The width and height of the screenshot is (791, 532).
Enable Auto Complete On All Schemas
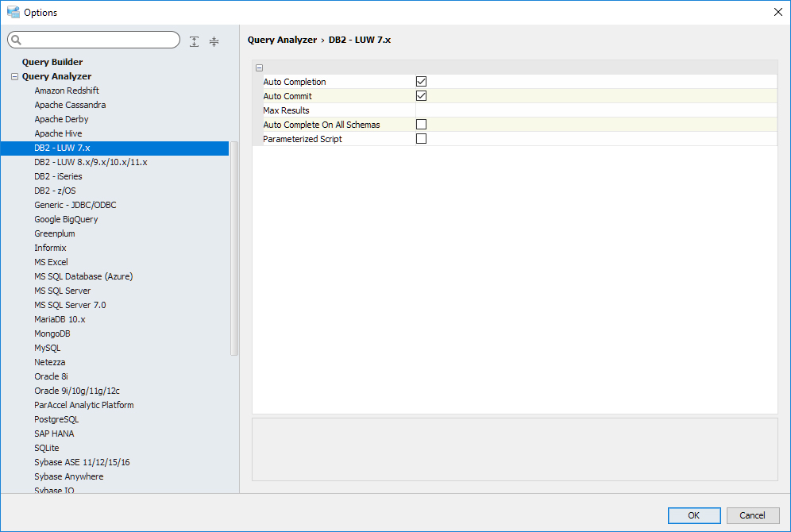[422, 125]
